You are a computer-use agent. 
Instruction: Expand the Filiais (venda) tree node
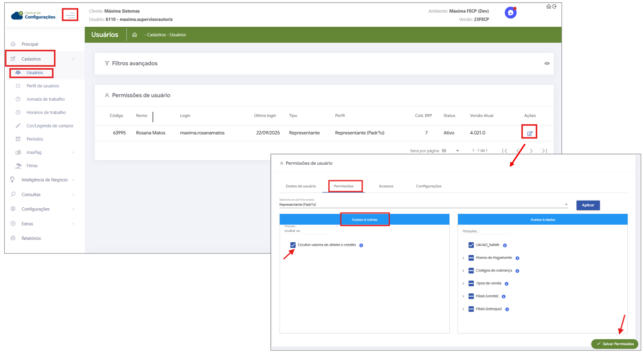point(463,297)
